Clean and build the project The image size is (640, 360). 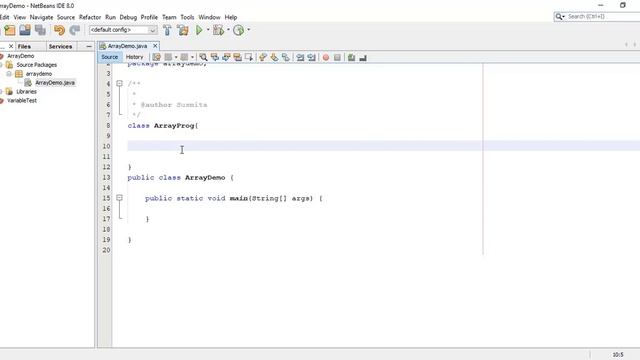[183, 30]
